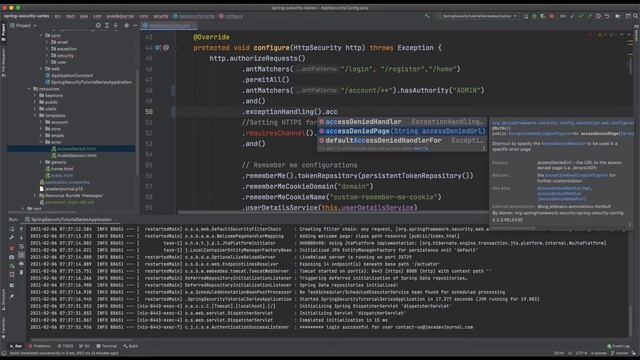Open Project panel gear settings
This screenshot has width=640, height=360.
127,25
